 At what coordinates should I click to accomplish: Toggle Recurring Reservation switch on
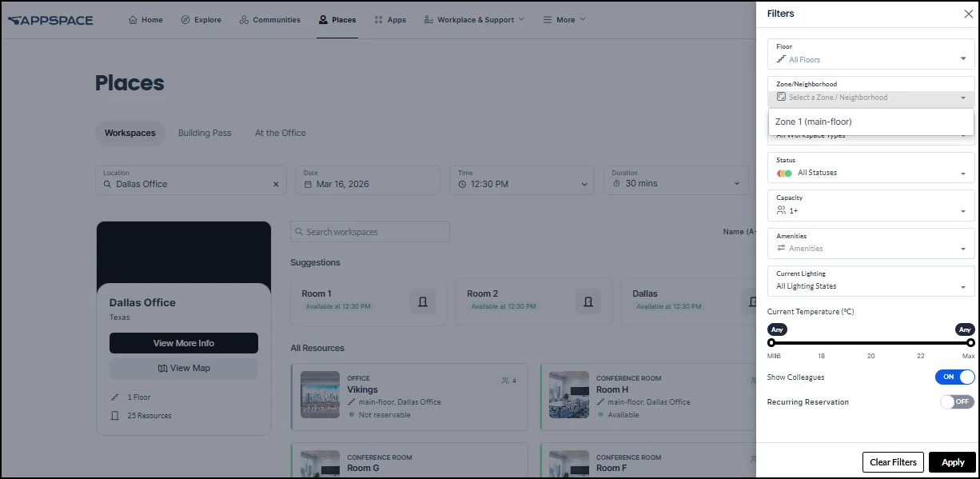pos(957,401)
